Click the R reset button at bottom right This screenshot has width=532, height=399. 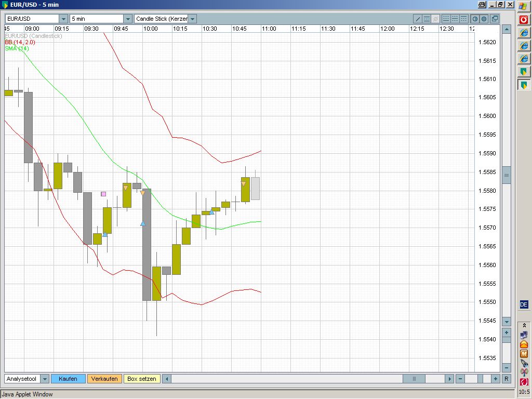507,379
